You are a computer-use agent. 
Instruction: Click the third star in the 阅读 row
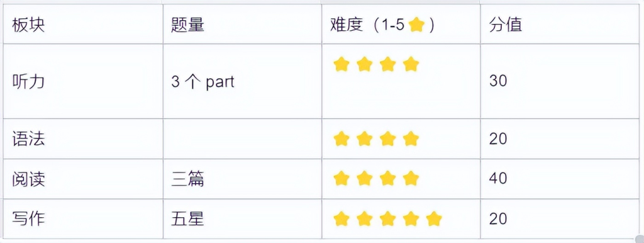pos(387,178)
